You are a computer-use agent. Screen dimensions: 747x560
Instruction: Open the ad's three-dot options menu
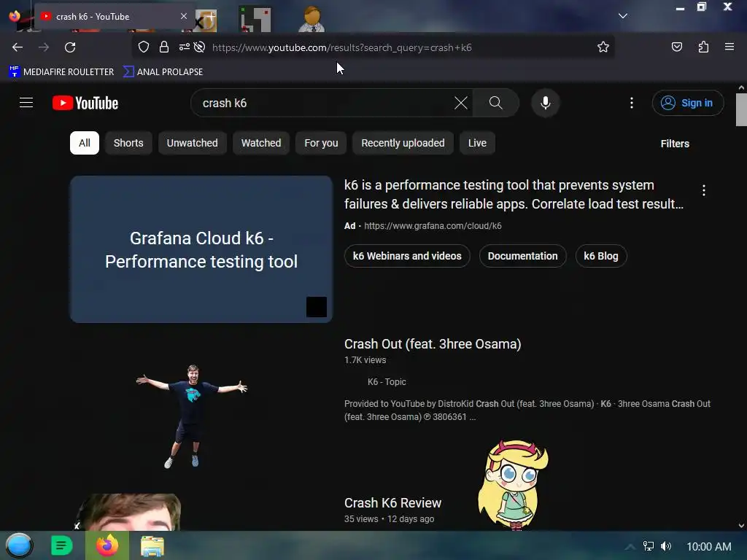704,190
